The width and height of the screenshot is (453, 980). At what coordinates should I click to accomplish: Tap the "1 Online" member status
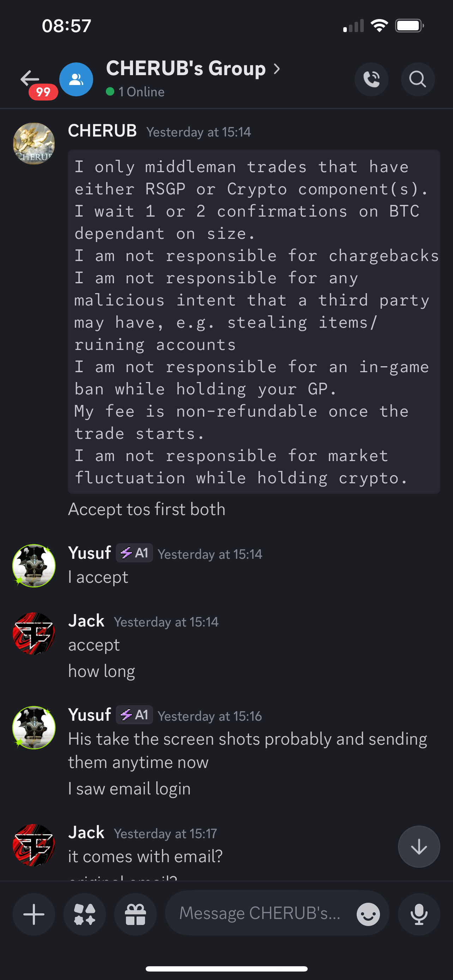point(141,92)
